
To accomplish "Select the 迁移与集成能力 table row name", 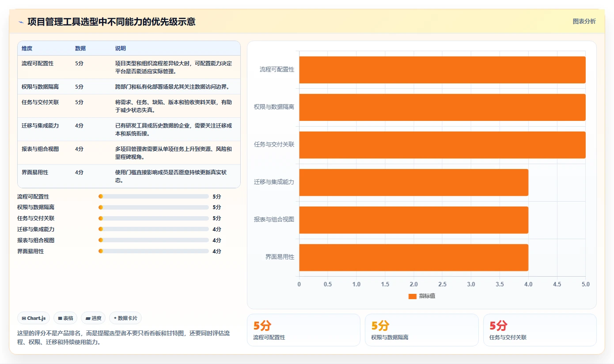I will (40, 126).
